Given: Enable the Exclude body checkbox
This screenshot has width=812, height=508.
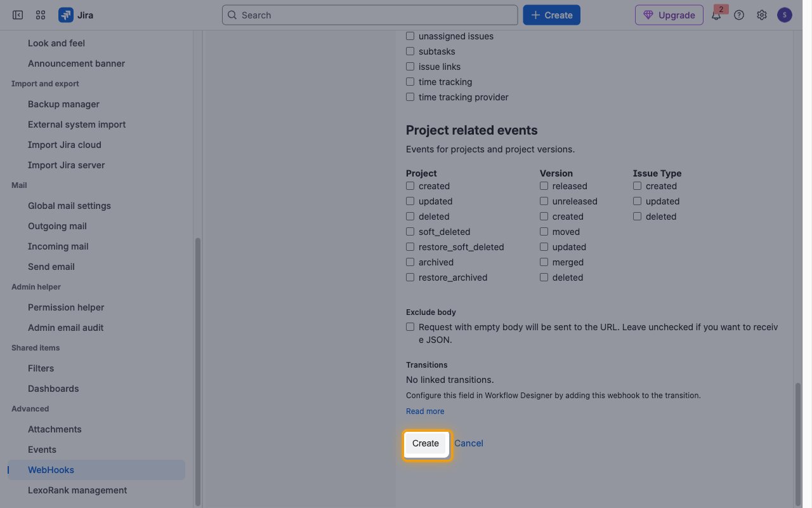Looking at the screenshot, I should pos(410,327).
